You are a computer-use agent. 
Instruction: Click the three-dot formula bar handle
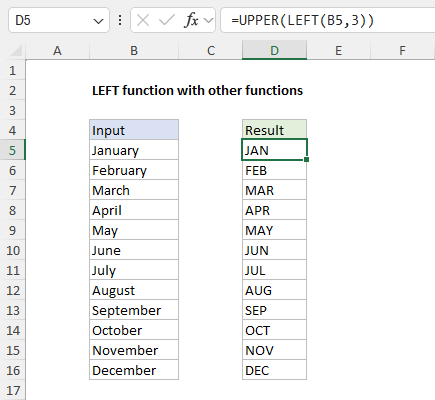click(x=120, y=21)
